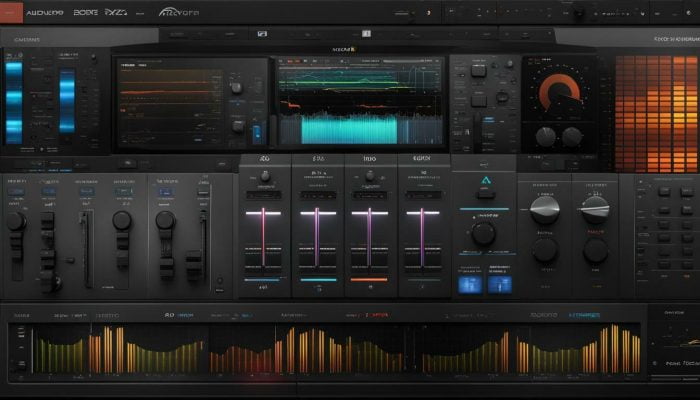Click round dial at bottom of lower-left panel

[55, 282]
